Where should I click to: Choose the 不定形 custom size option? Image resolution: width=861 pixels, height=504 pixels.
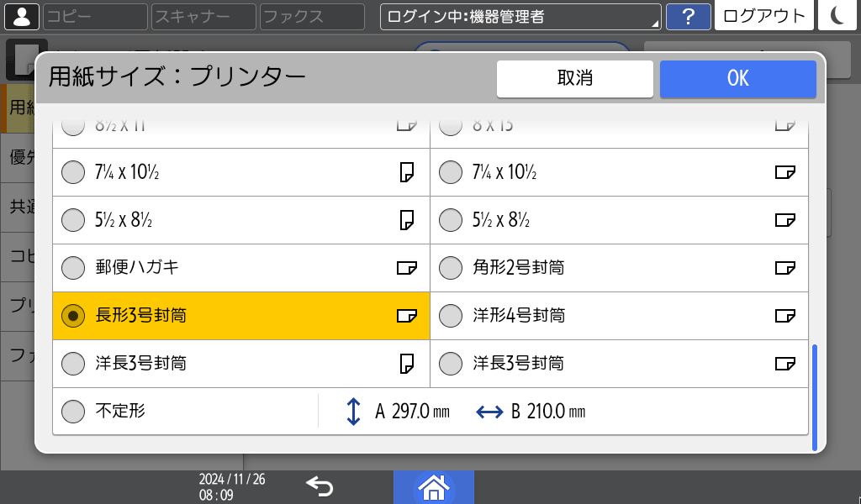pos(72,411)
